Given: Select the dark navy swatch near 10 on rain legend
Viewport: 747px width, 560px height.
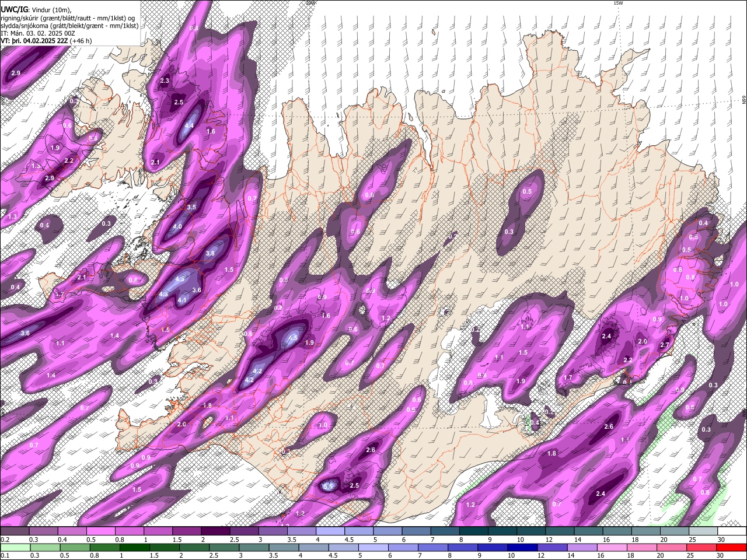Looking at the screenshot, I should 522,547.
